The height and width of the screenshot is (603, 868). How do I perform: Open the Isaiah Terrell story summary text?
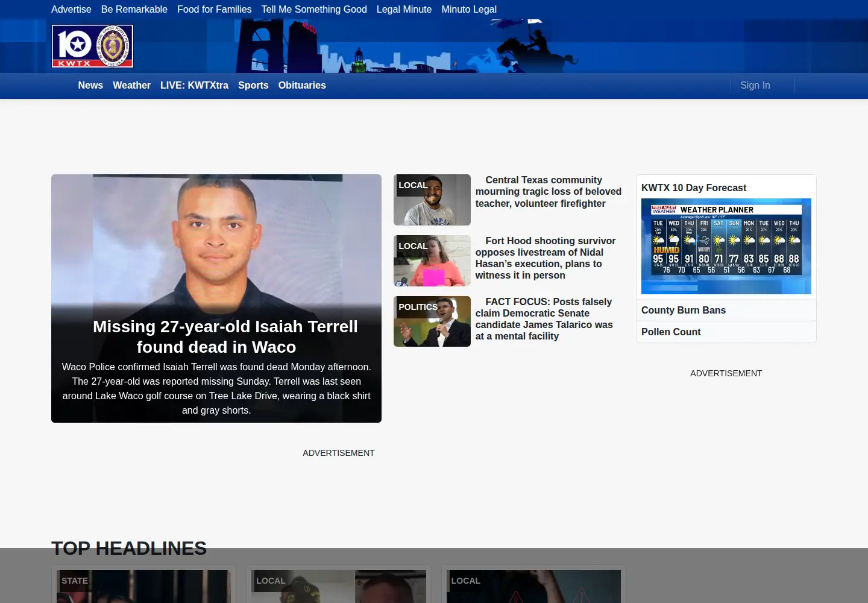pos(216,388)
